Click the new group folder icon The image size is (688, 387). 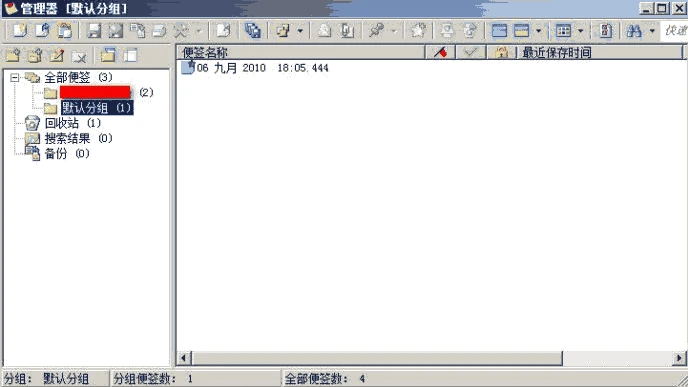tap(13, 56)
